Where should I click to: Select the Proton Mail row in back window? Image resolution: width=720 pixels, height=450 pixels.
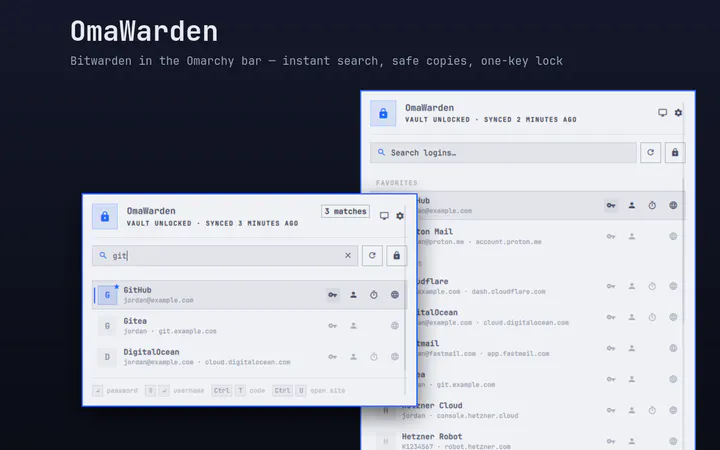551,236
